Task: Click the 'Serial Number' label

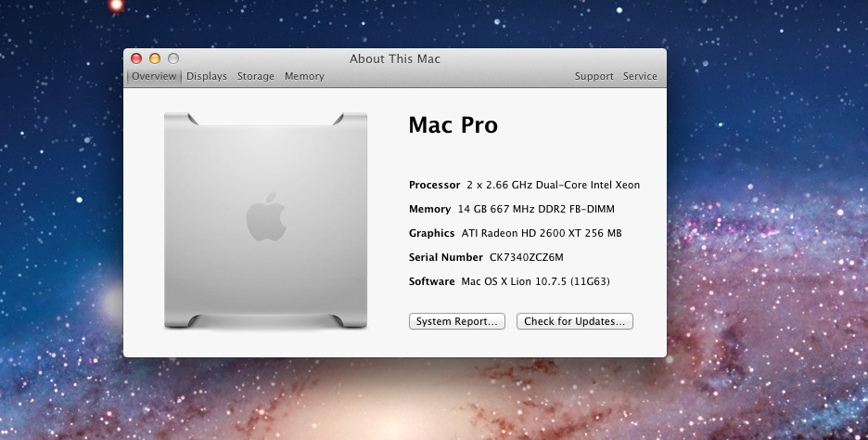Action: [x=446, y=257]
